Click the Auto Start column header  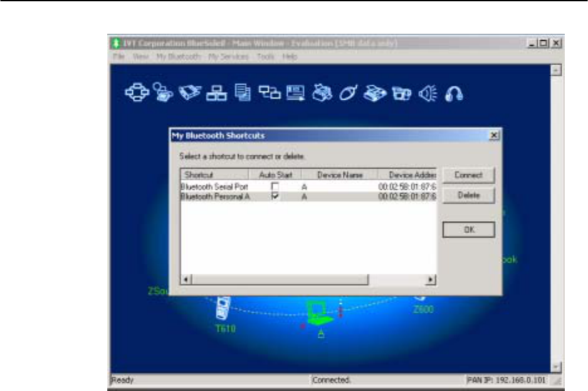tap(275, 175)
